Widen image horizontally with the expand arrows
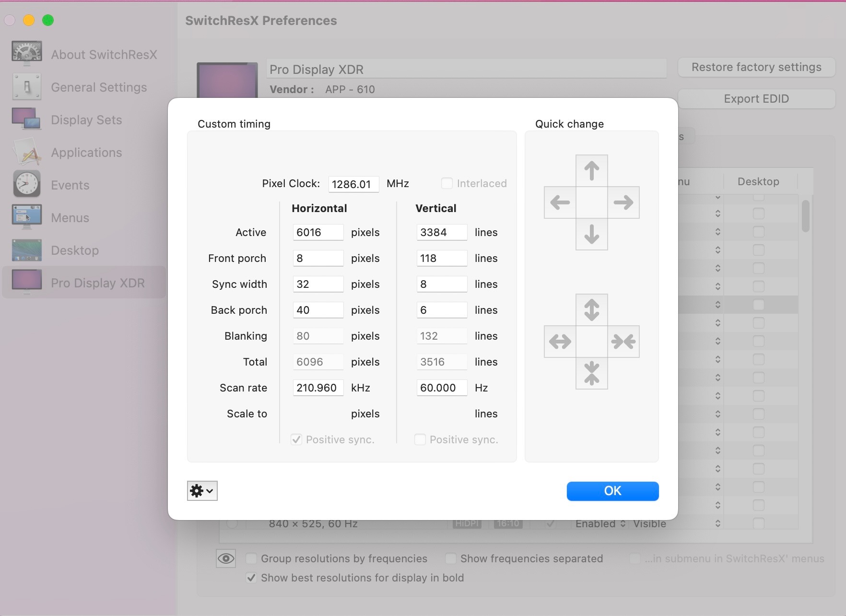Viewport: 846px width, 616px height. (560, 342)
